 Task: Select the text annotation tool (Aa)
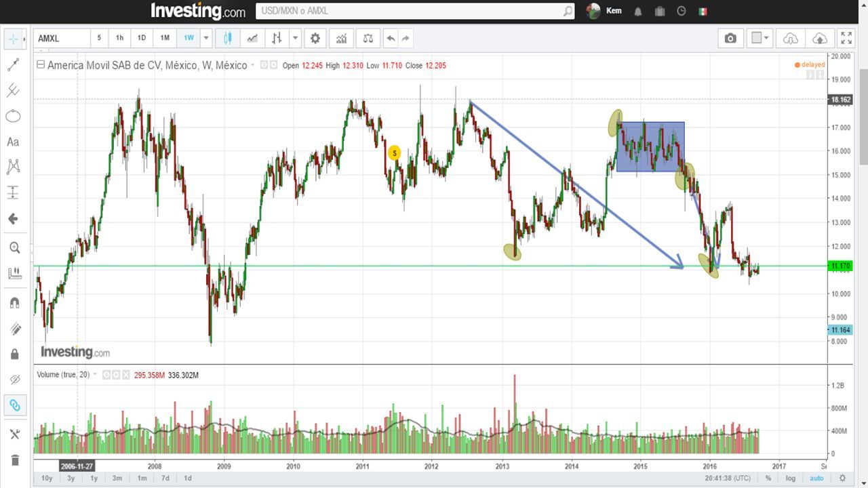click(x=13, y=142)
